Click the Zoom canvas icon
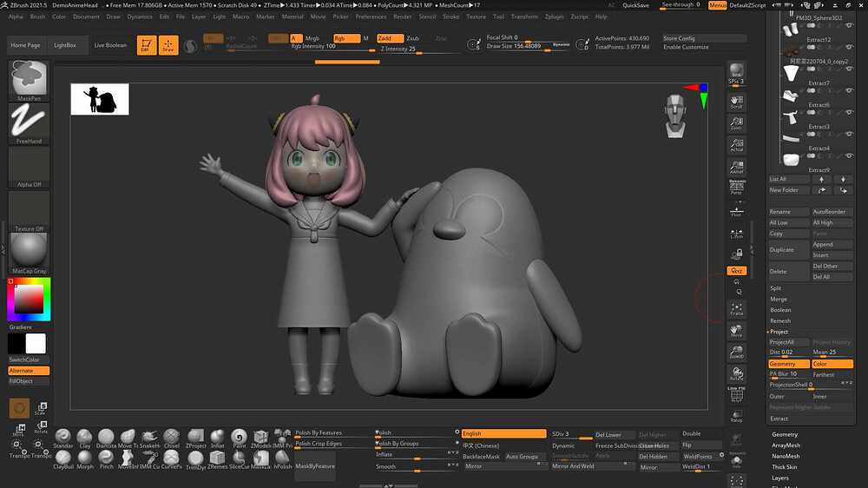868x488 pixels. pyautogui.click(x=736, y=123)
